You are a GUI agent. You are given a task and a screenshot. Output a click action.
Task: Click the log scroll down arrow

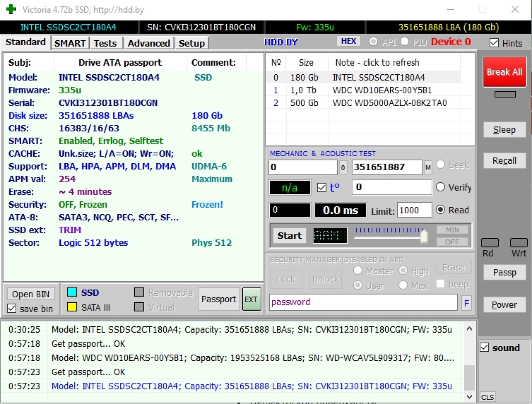click(x=469, y=397)
